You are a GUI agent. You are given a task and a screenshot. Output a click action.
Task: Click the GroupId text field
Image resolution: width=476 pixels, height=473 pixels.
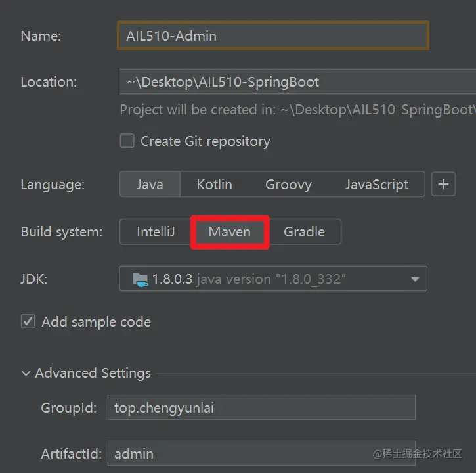click(x=261, y=408)
